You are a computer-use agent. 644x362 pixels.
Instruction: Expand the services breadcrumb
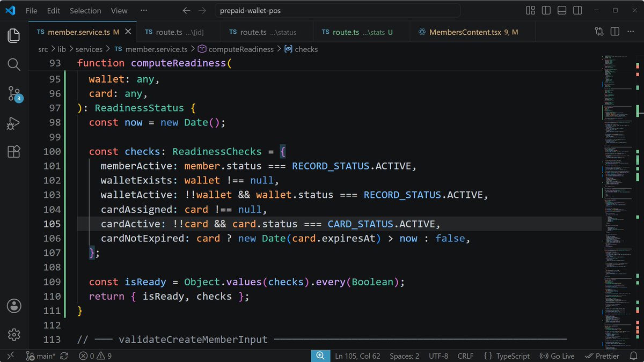[x=89, y=49]
